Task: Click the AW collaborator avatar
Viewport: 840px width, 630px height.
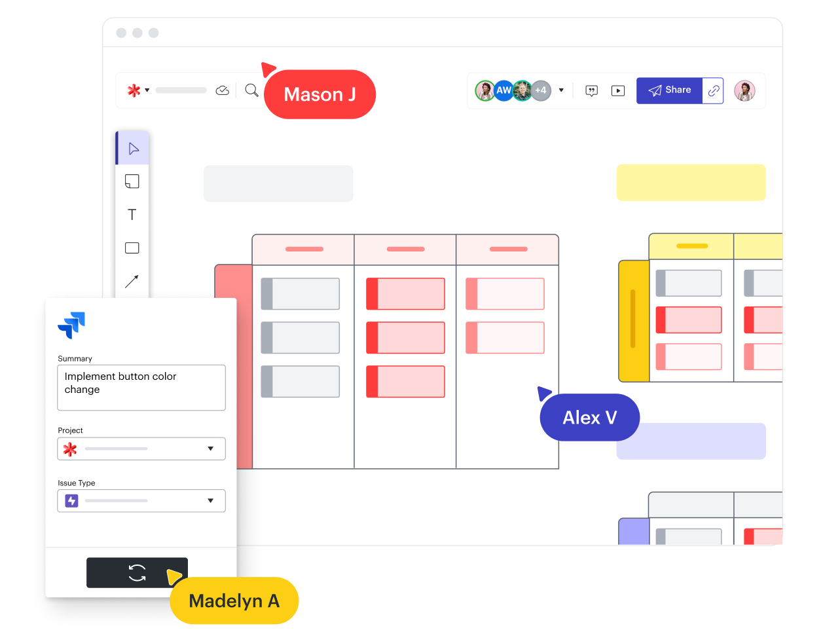Action: click(503, 90)
